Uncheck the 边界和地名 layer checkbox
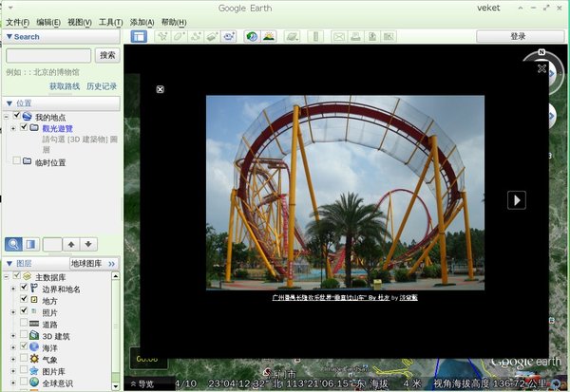Image resolution: width=570 pixels, height=392 pixels. tap(24, 289)
